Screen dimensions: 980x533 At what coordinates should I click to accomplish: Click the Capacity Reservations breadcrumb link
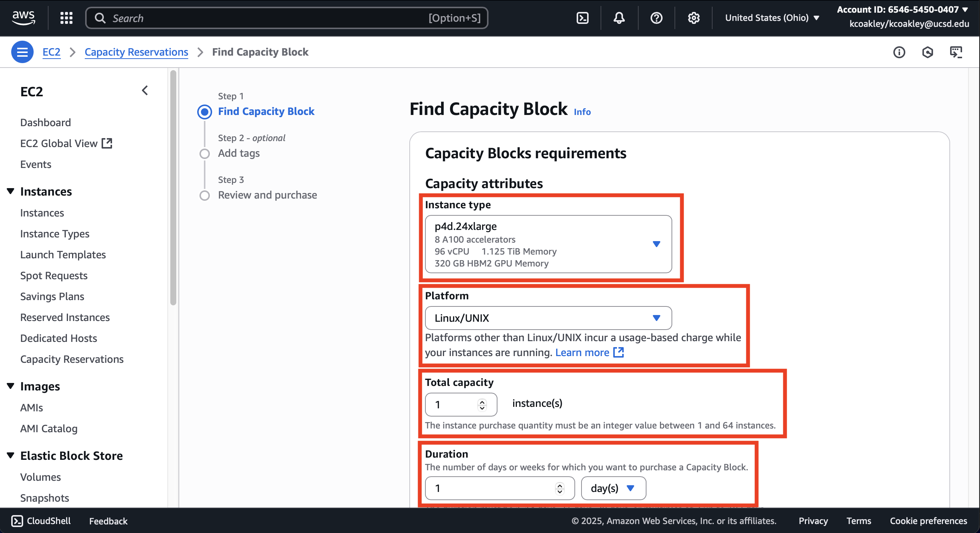pyautogui.click(x=136, y=52)
